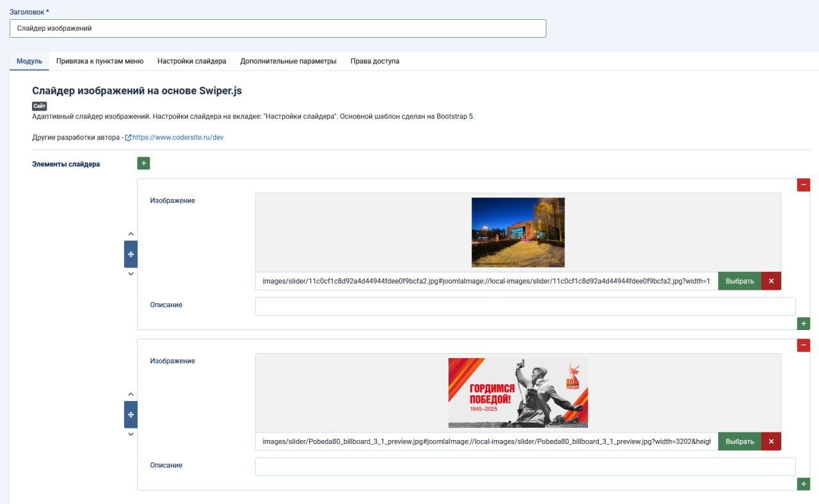Clear the Pobeda slide image with red X
Screen dimensions: 819x504
pyautogui.click(x=770, y=441)
